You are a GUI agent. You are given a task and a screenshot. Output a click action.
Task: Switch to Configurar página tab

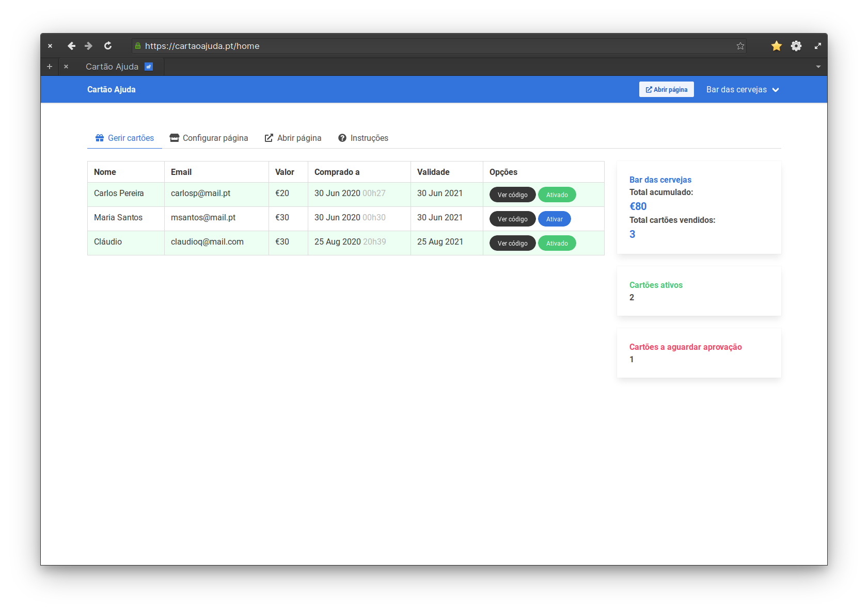click(209, 138)
